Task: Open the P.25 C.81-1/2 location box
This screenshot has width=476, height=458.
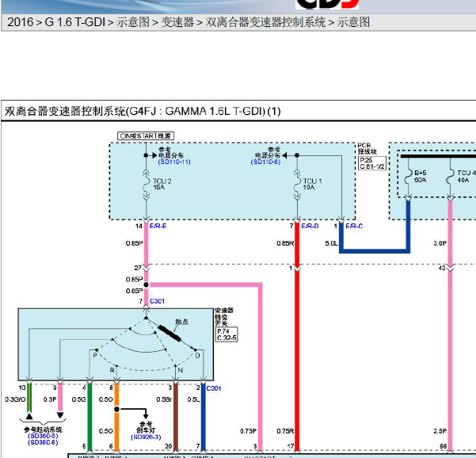Action: pyautogui.click(x=372, y=163)
